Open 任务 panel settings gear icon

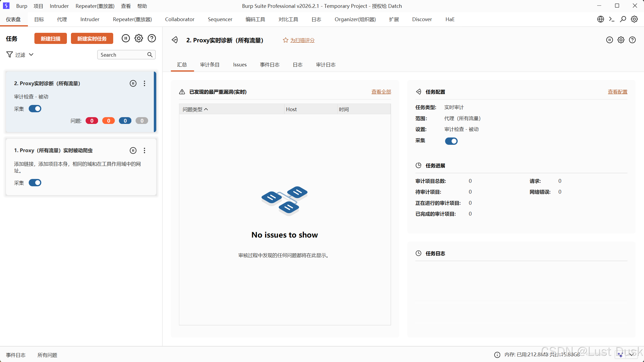pyautogui.click(x=139, y=39)
